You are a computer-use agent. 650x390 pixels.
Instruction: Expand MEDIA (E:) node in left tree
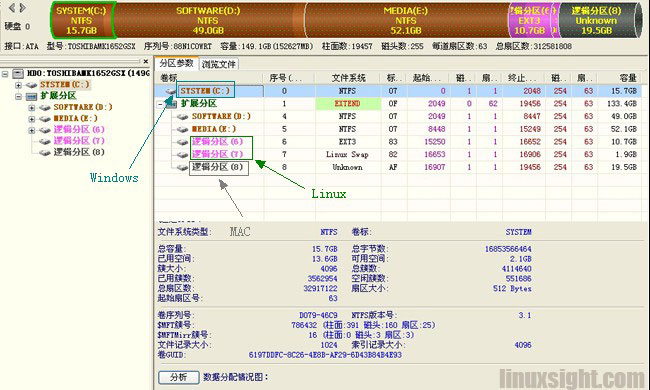pos(32,119)
